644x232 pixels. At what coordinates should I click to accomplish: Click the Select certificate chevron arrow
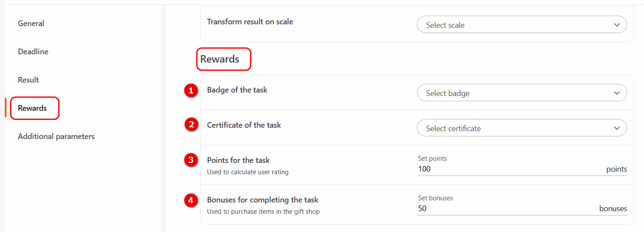click(617, 128)
